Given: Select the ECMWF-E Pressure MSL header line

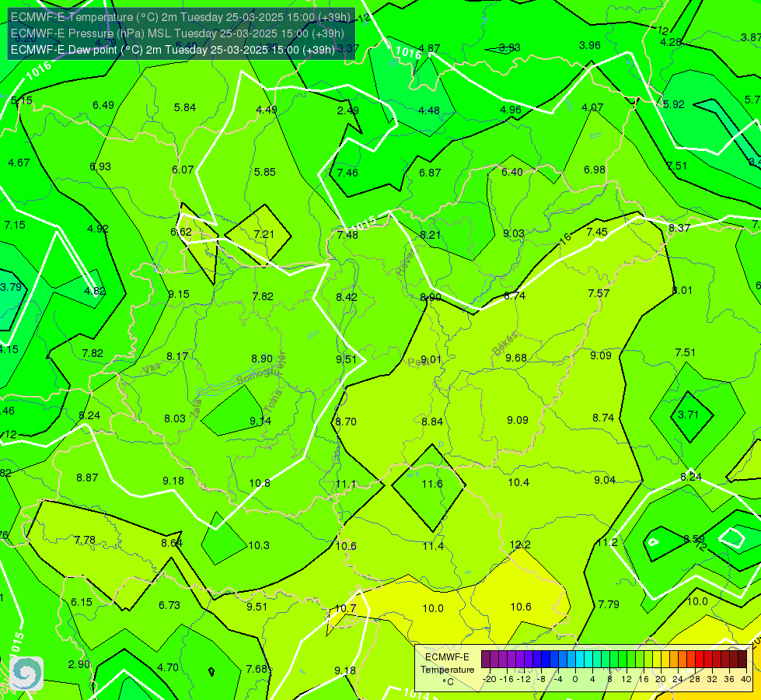Looking at the screenshot, I should click(x=177, y=33).
